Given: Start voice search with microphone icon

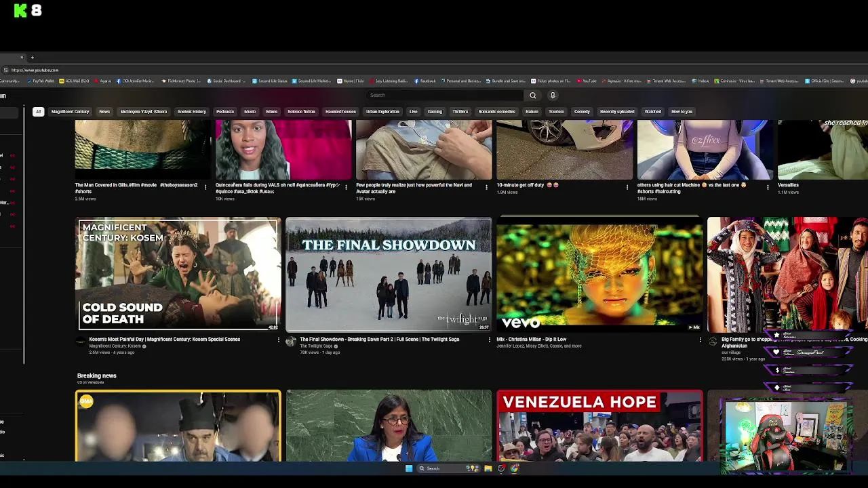Looking at the screenshot, I should 553,96.
